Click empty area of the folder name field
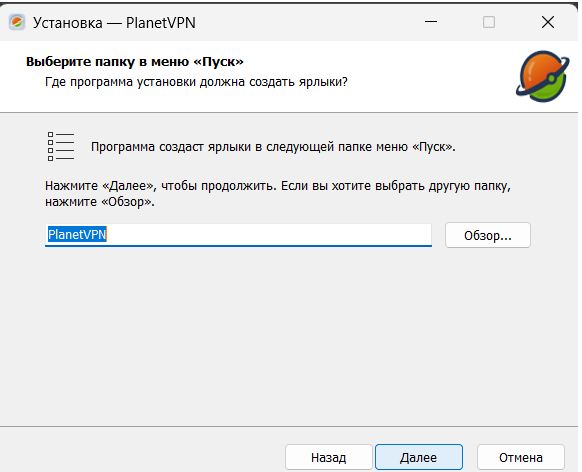 pyautogui.click(x=269, y=235)
